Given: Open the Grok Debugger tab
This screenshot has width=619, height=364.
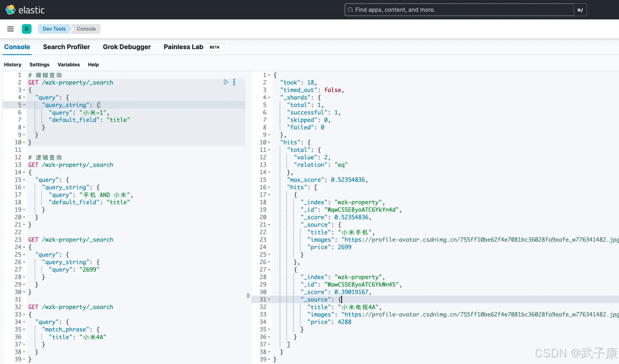Looking at the screenshot, I should point(127,47).
